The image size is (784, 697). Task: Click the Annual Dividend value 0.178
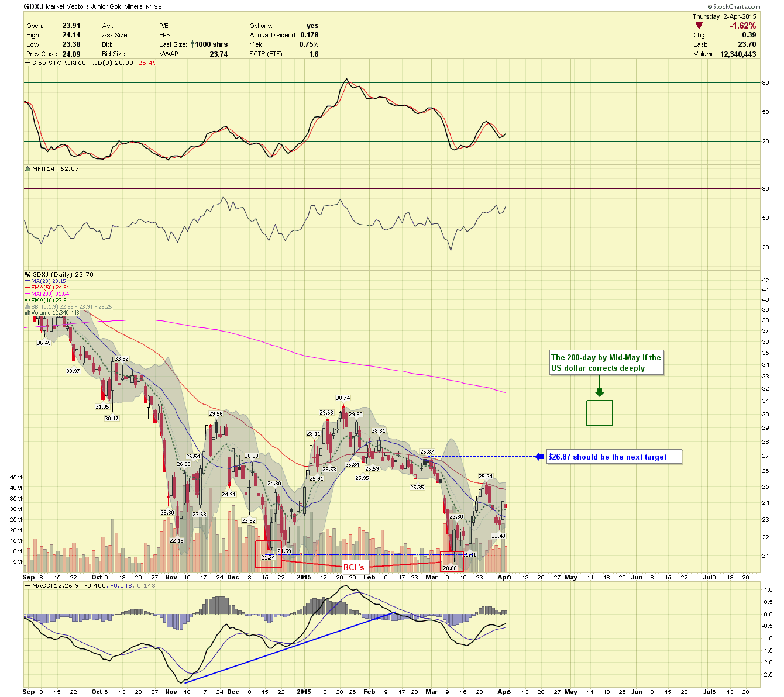(x=310, y=35)
